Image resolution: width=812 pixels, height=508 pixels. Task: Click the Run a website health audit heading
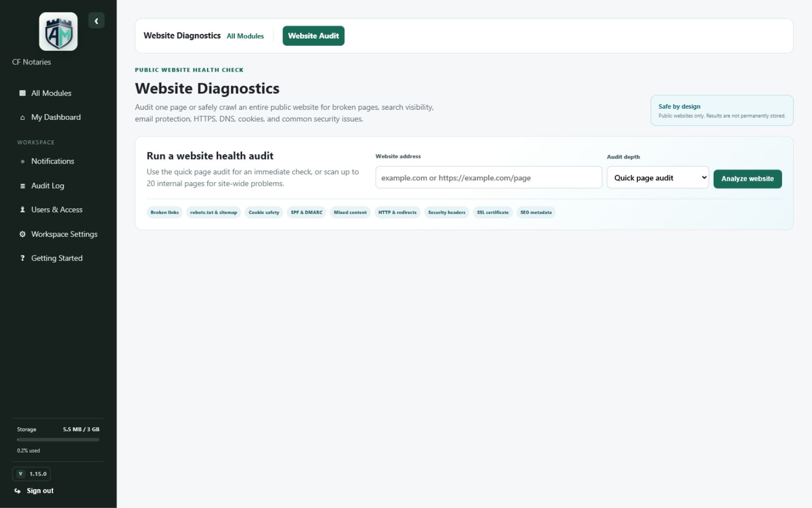[210, 156]
